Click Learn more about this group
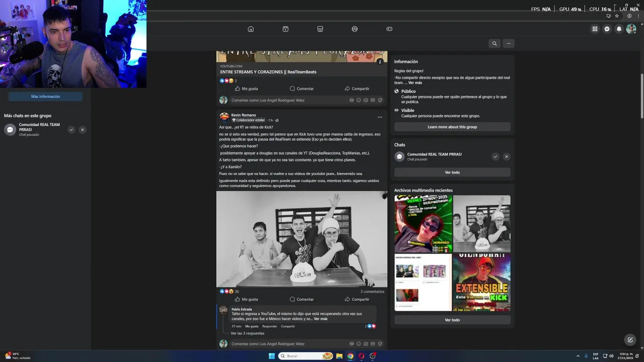644x362 pixels. pyautogui.click(x=452, y=127)
